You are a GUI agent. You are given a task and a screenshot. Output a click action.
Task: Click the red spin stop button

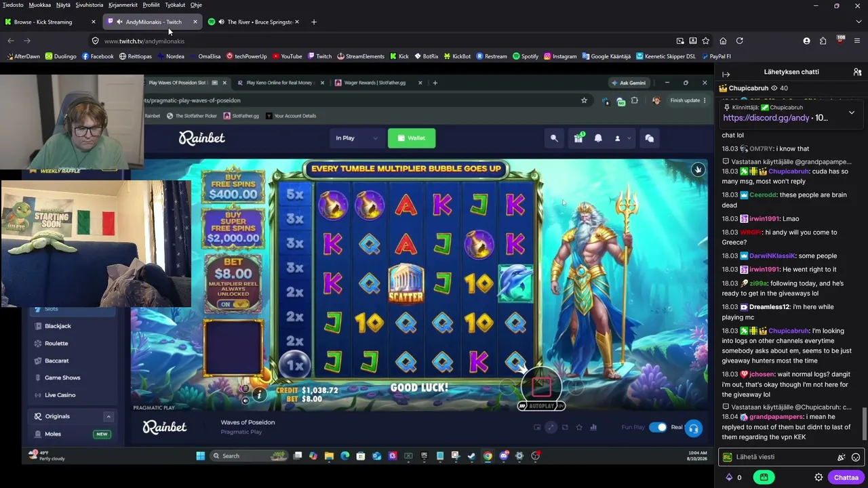pos(541,386)
